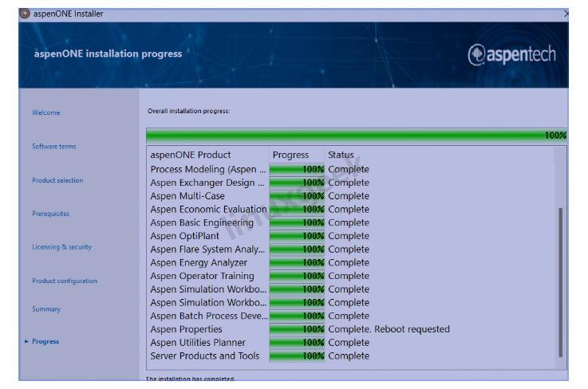588x389 pixels.
Task: Click Complete status for Aspen Energy Analyzer
Action: pyautogui.click(x=349, y=263)
